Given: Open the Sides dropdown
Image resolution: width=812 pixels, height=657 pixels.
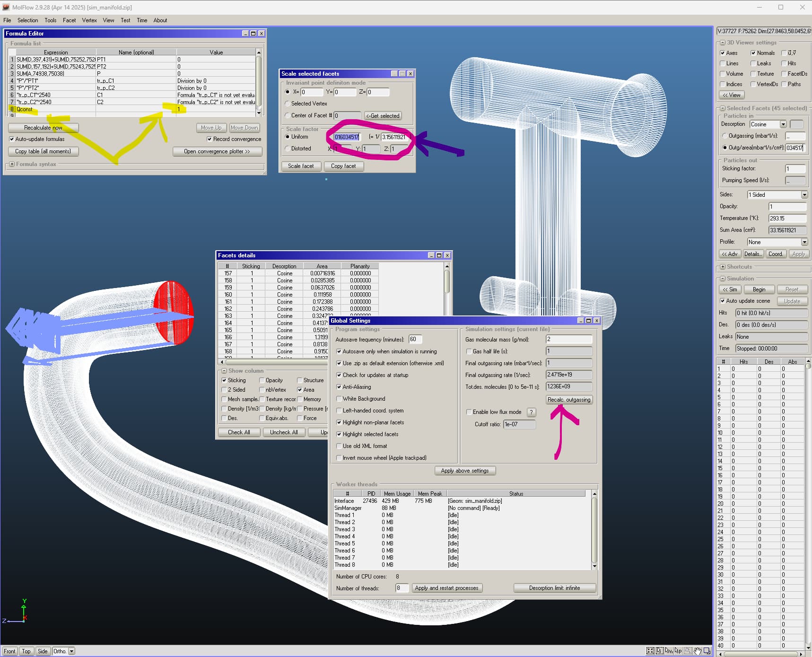Looking at the screenshot, I should [804, 195].
